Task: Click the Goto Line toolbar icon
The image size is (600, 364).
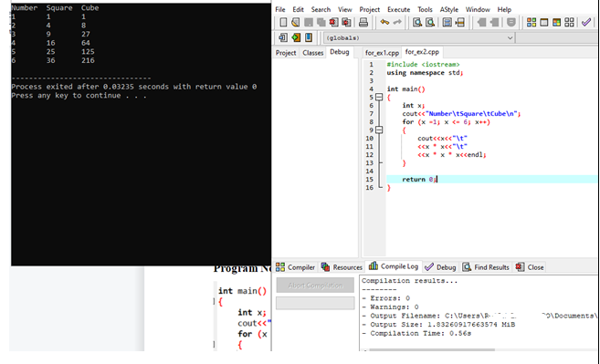Action: pos(459,22)
